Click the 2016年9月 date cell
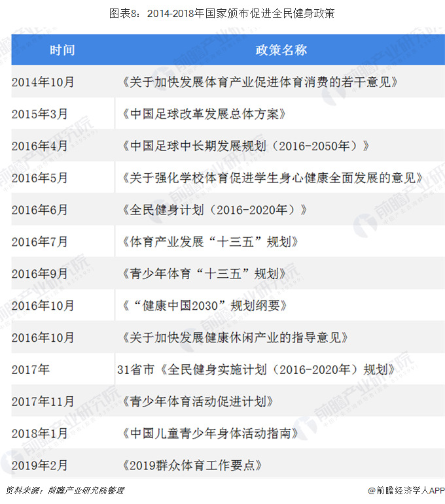Viewport: 445px width, 504px height. tap(39, 274)
